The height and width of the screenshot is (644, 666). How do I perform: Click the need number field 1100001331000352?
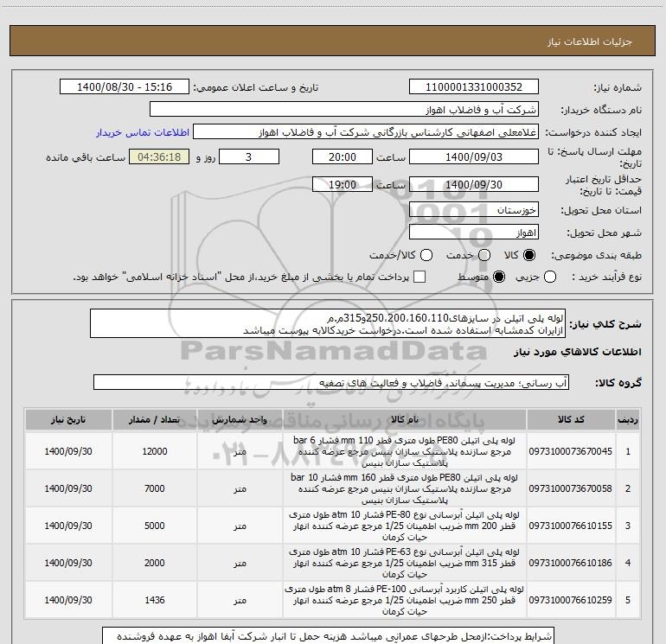[474, 87]
